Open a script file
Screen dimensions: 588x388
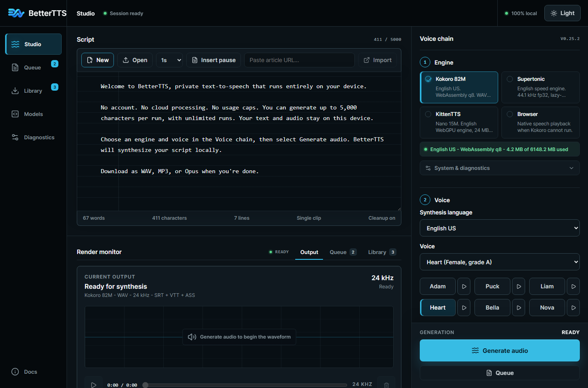click(135, 60)
